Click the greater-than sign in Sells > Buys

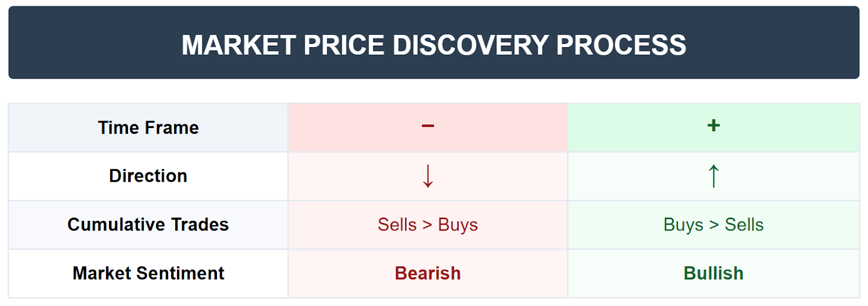(x=427, y=225)
